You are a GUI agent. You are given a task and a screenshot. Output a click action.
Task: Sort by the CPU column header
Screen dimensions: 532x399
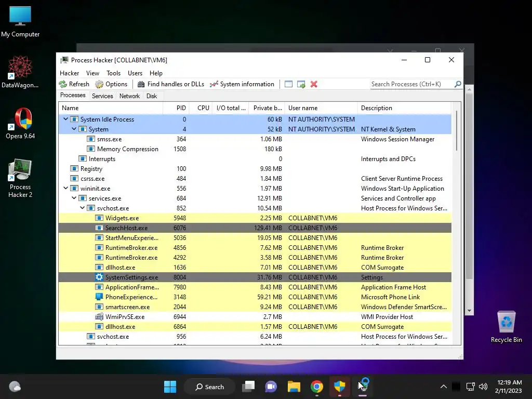point(201,108)
